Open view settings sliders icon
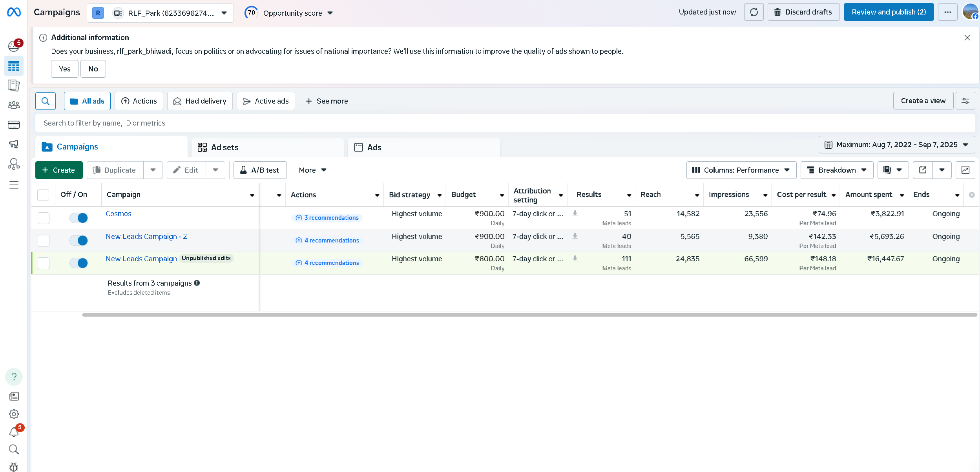This screenshot has width=980, height=472. 965,101
